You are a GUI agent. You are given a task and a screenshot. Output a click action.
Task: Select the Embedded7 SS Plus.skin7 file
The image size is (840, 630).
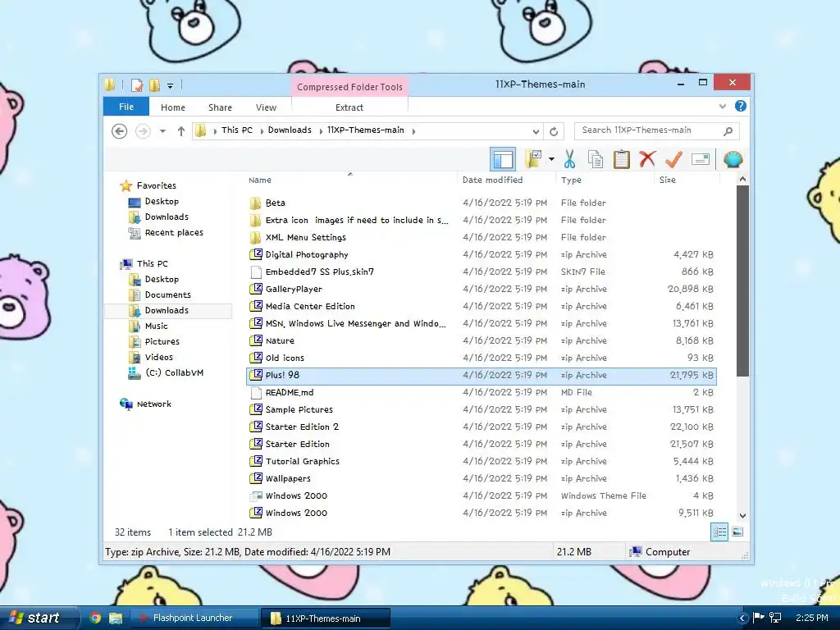tap(481, 272)
